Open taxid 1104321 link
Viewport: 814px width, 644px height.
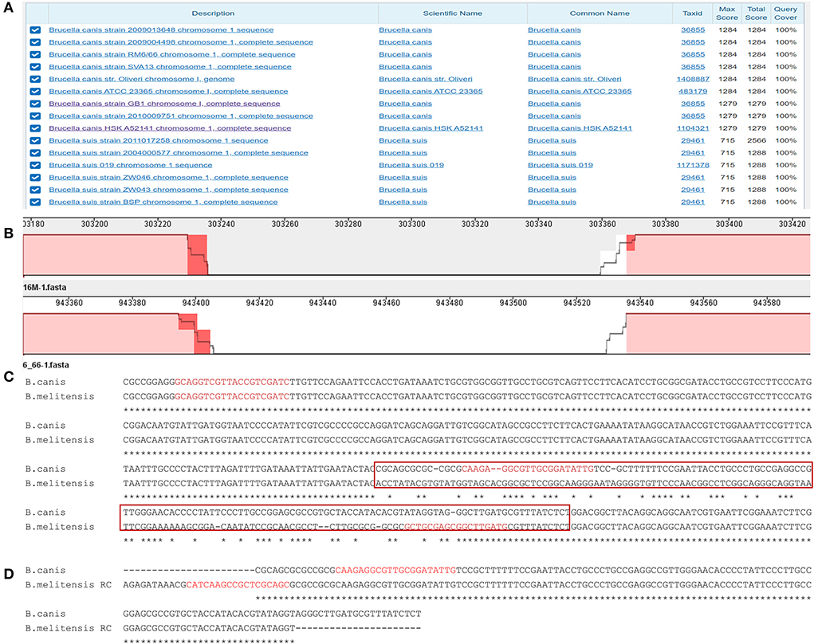tap(693, 128)
